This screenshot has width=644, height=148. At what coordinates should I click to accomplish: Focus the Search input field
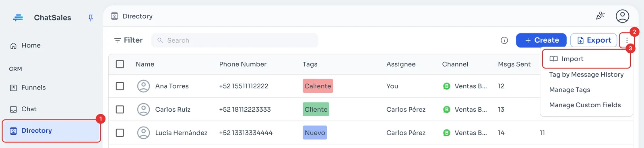(x=235, y=40)
